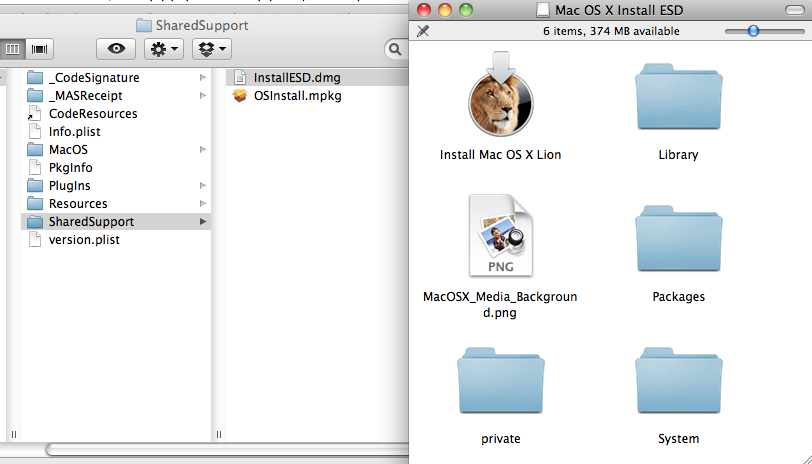Select the Resources folder row

click(116, 204)
